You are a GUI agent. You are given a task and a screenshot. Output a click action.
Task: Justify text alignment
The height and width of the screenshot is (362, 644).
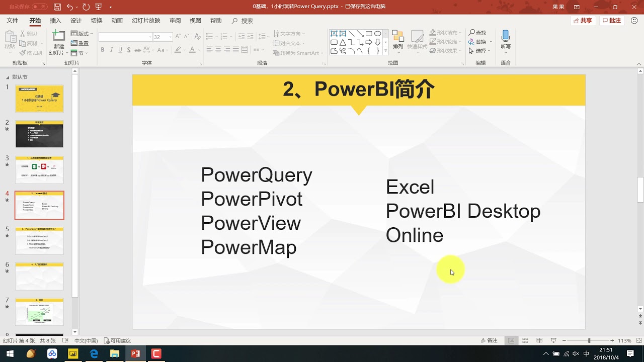pyautogui.click(x=235, y=50)
